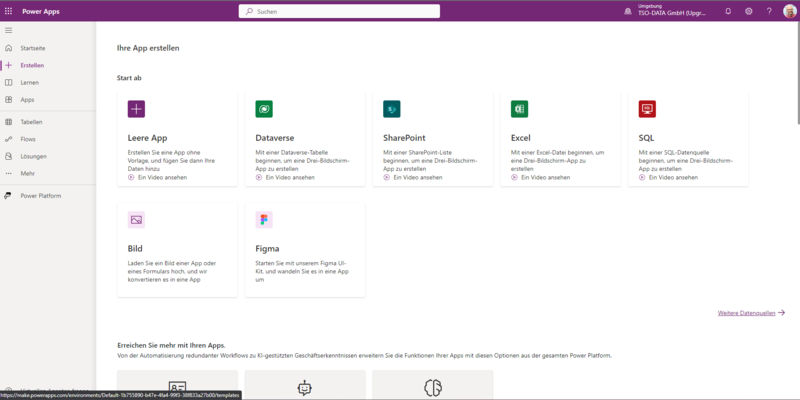This screenshot has height=400, width=800.
Task: Click Ein Video ansehen under SQL
Action: pos(673,178)
